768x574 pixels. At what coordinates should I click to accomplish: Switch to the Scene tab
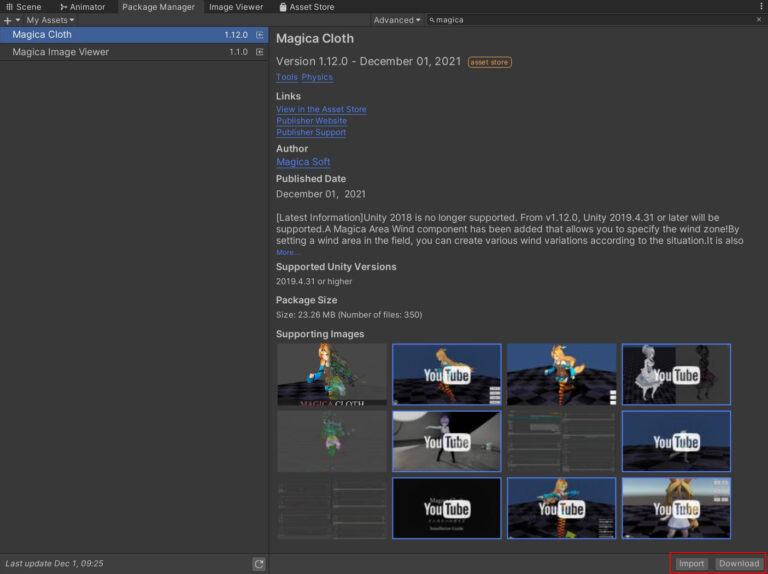pyautogui.click(x=23, y=7)
